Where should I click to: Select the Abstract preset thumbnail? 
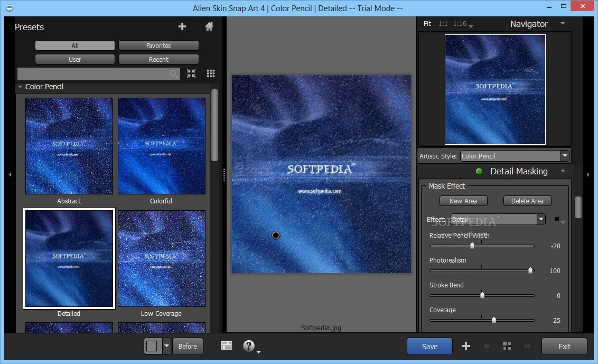point(69,146)
